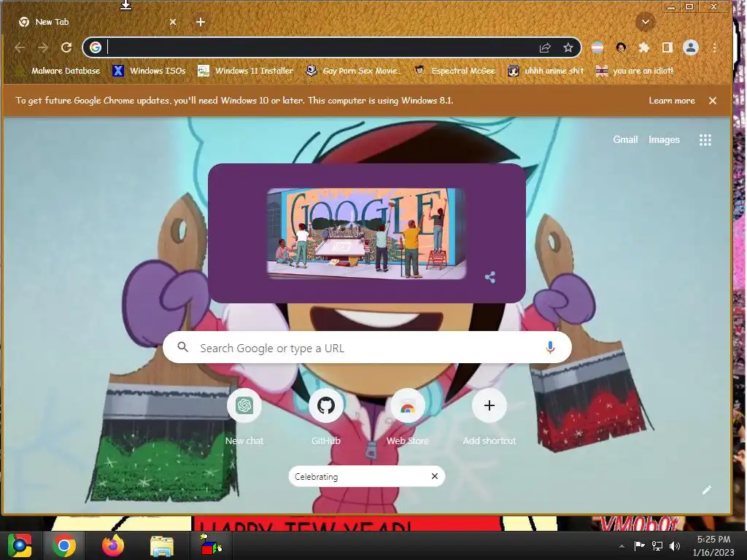Launch Firefox from the taskbar
747x560 pixels.
click(113, 545)
